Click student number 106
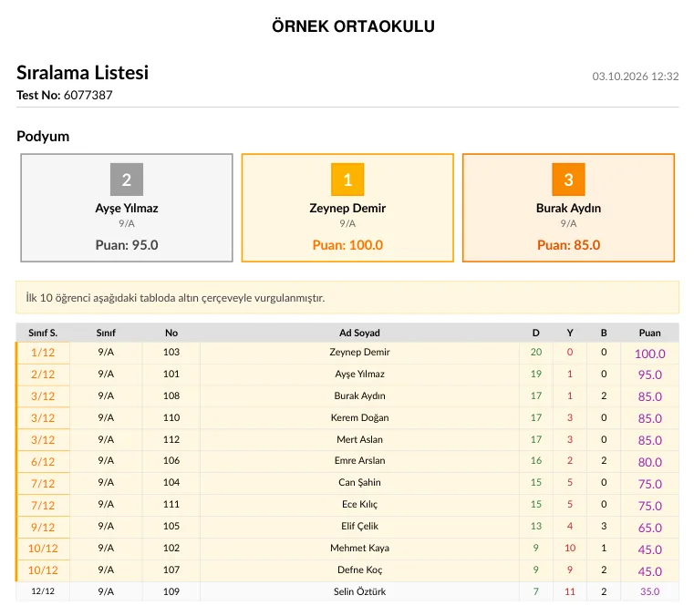The height and width of the screenshot is (616, 694). tap(171, 461)
